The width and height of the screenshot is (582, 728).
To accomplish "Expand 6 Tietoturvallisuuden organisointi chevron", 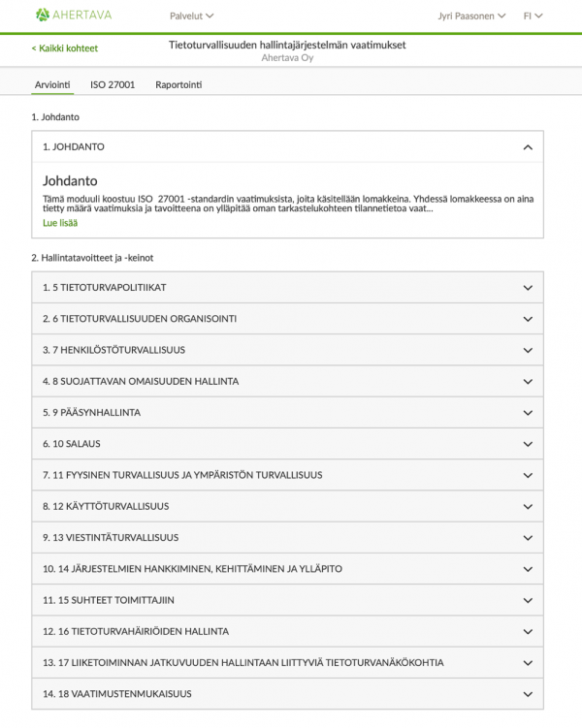I will pyautogui.click(x=528, y=319).
